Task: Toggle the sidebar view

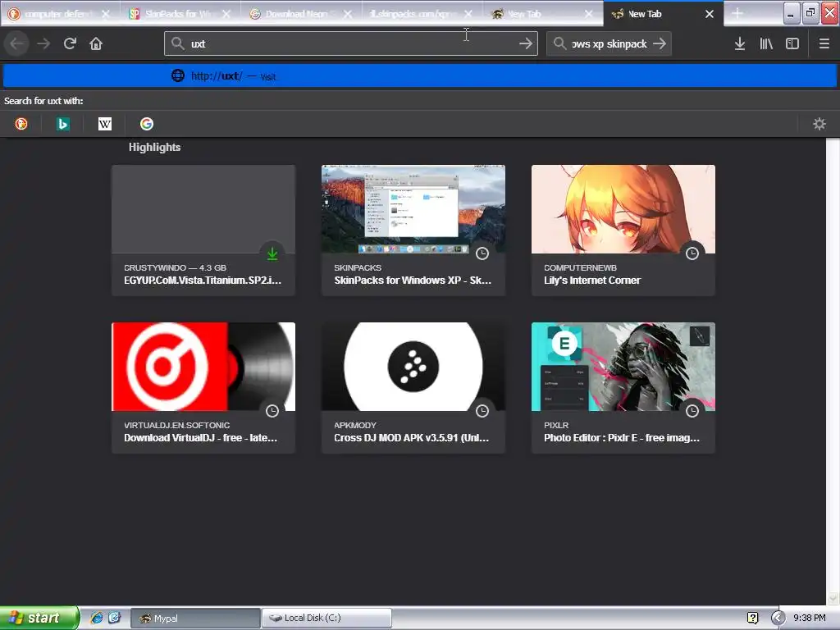Action: pos(792,43)
